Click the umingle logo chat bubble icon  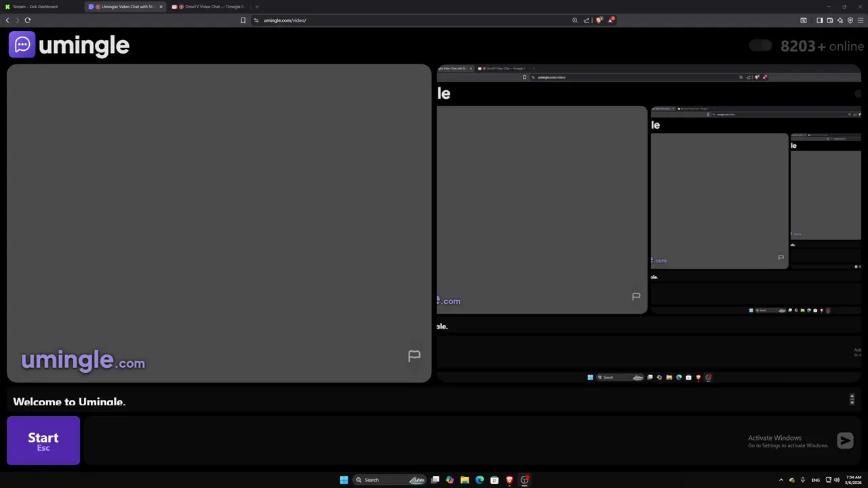click(x=22, y=45)
